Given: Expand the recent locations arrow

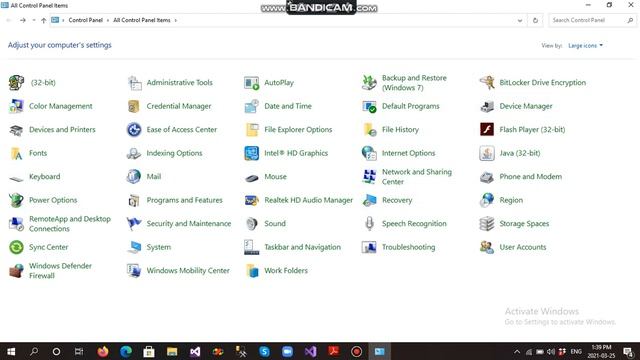Looking at the screenshot, I should (34, 20).
